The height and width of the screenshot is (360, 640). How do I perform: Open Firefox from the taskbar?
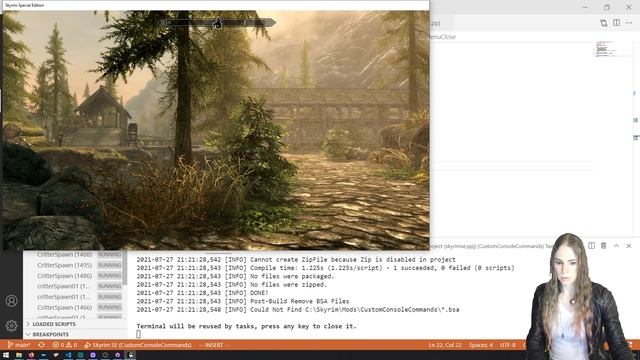pos(31,355)
